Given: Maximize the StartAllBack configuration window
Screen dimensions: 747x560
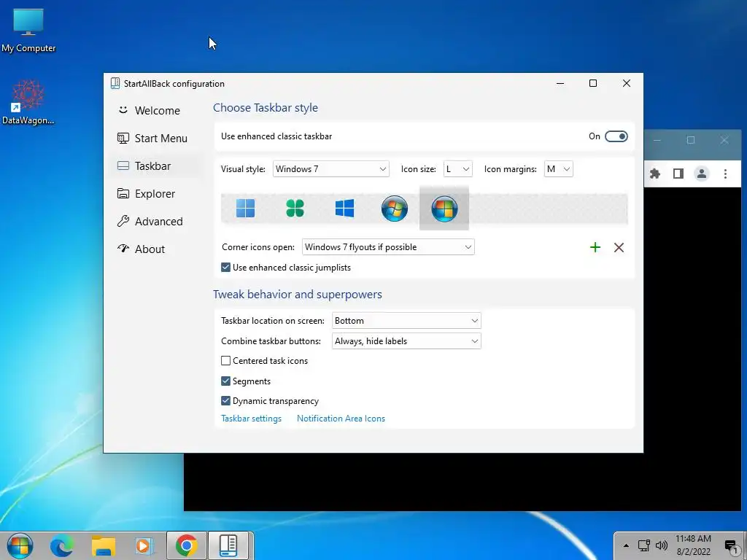Looking at the screenshot, I should pyautogui.click(x=593, y=83).
